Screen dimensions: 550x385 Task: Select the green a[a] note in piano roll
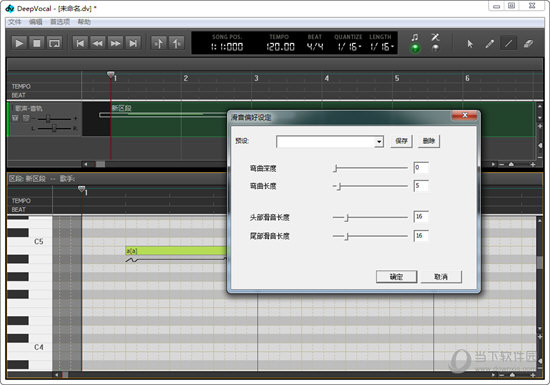click(x=177, y=250)
